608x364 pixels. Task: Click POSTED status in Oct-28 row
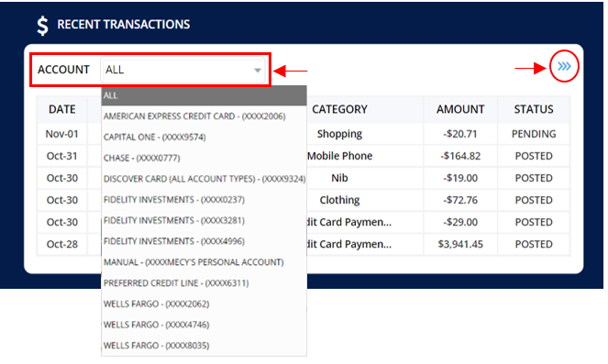[534, 244]
